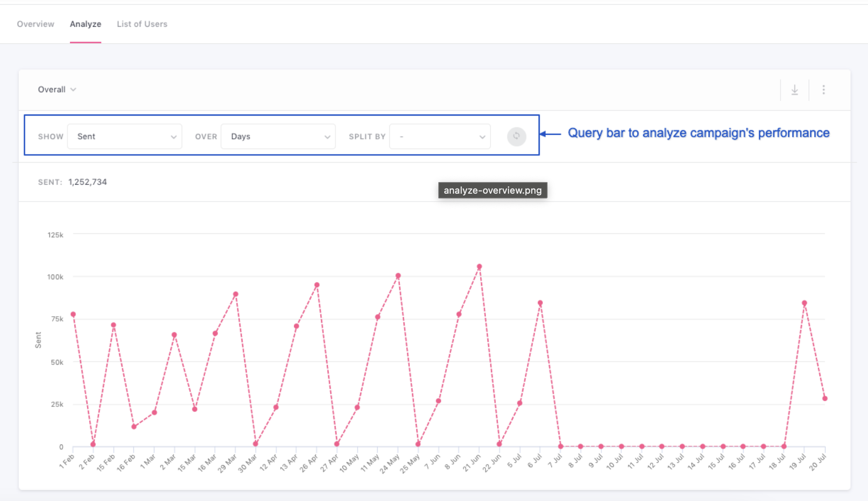Open the List of Users tab
The image size is (868, 501).
tap(142, 24)
